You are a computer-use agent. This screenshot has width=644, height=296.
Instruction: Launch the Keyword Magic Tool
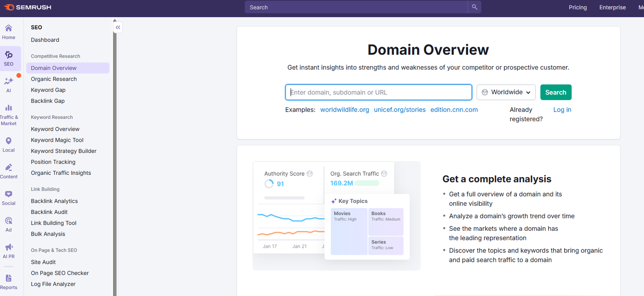tap(57, 140)
